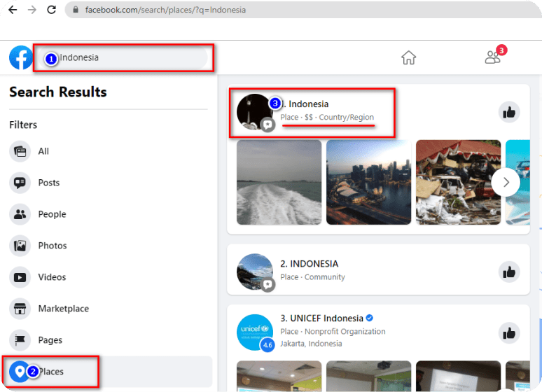The width and height of the screenshot is (542, 392).
Task: Open INDONESIA Community profile picture
Action: [x=254, y=272]
